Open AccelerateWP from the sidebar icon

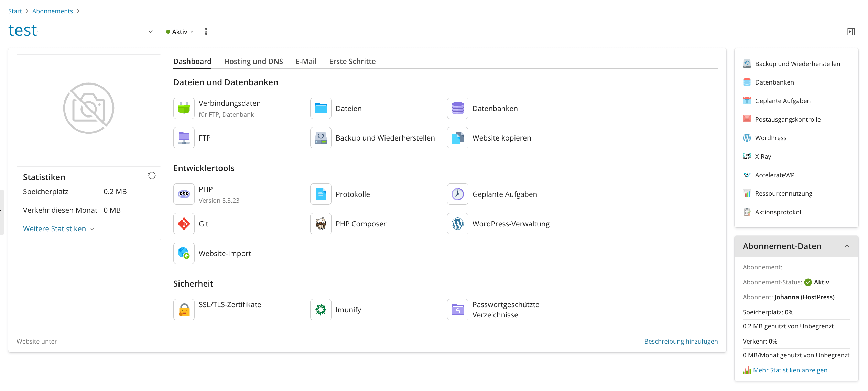tap(747, 175)
